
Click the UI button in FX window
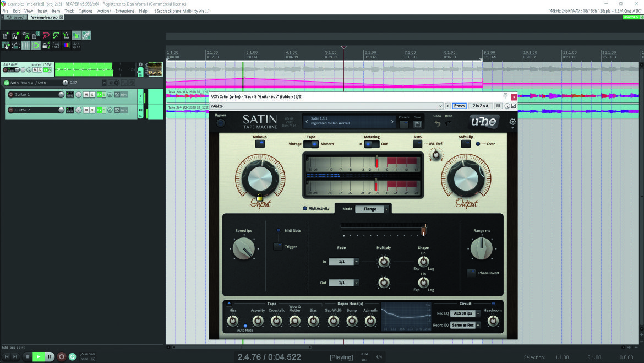(x=498, y=106)
